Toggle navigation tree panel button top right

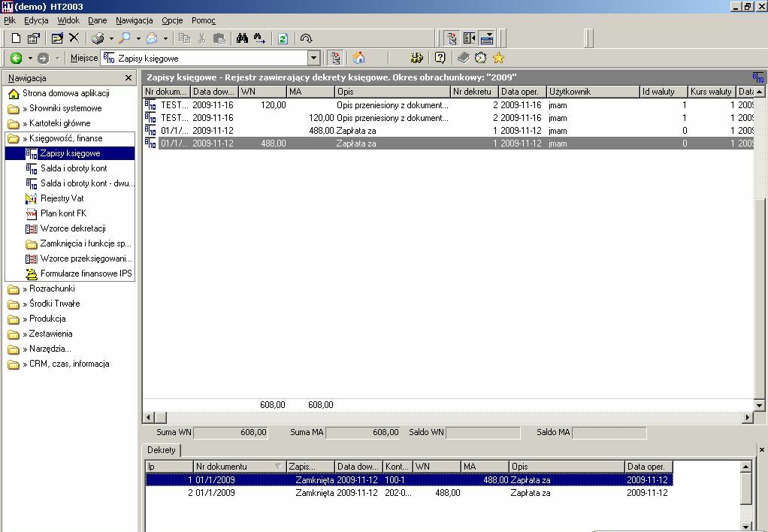pyautogui.click(x=452, y=38)
